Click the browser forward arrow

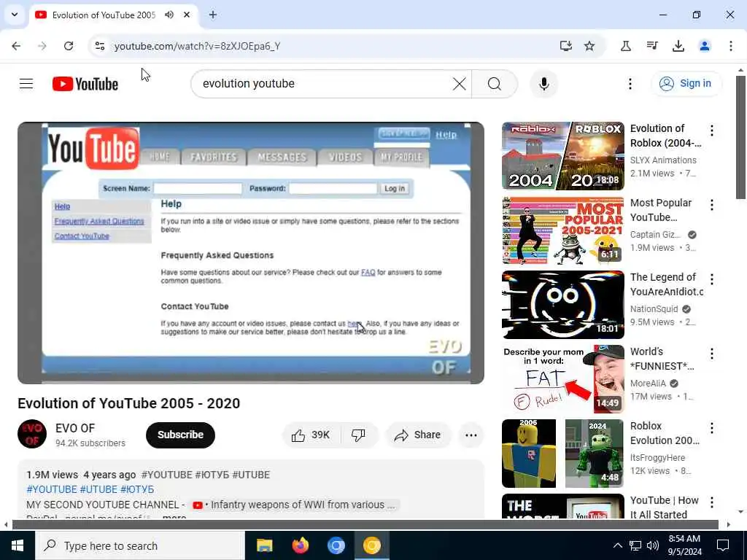42,46
